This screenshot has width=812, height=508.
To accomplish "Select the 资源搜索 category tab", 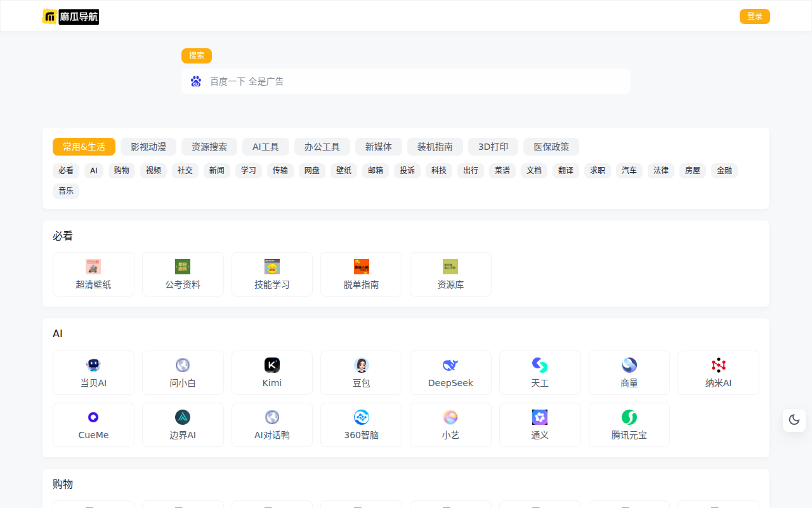I will coord(209,147).
